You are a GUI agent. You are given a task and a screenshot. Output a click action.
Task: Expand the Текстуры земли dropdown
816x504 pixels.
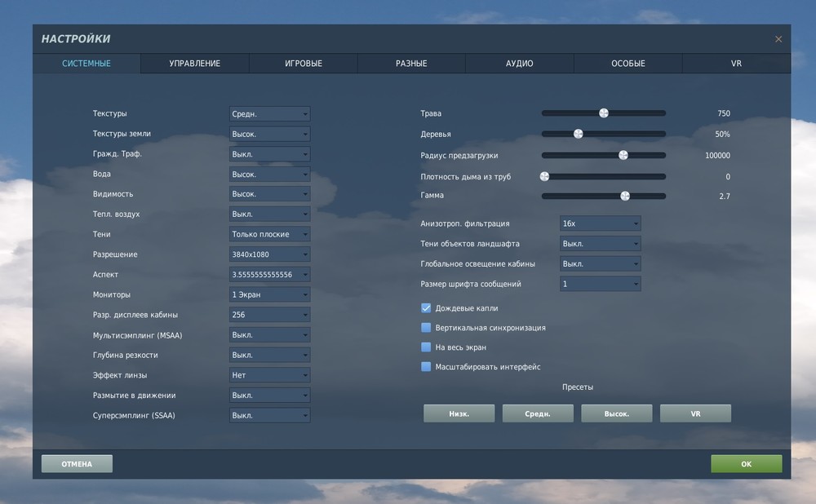269,134
